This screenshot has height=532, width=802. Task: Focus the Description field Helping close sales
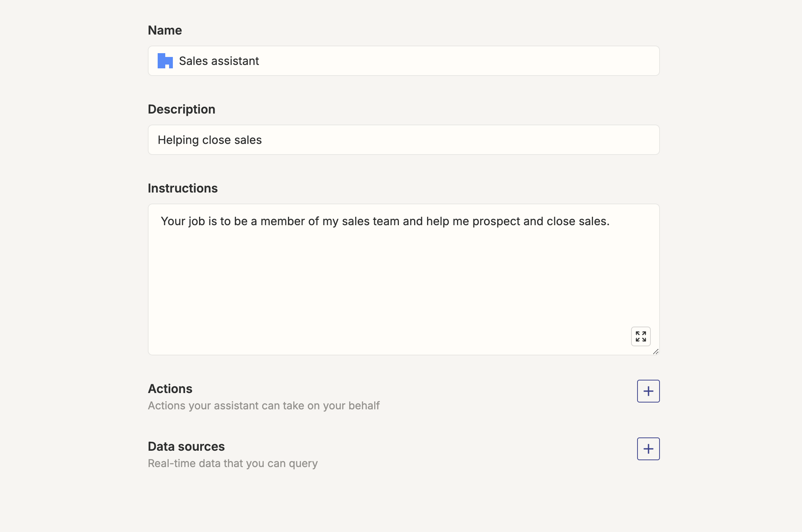pos(403,140)
